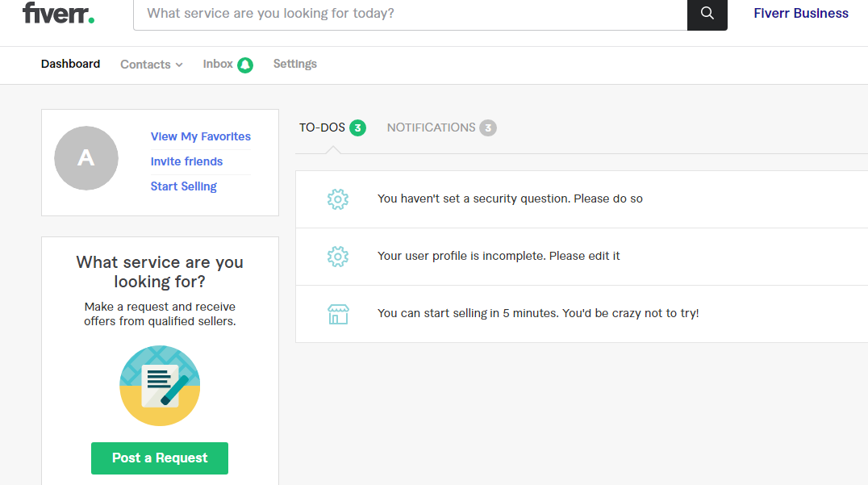Click the gear icon beside incomplete profile

coord(338,257)
